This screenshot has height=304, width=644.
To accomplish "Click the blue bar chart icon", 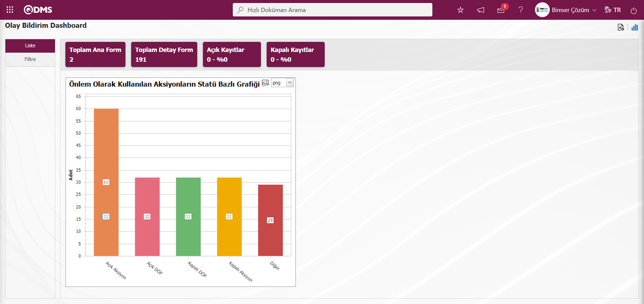I will [635, 27].
